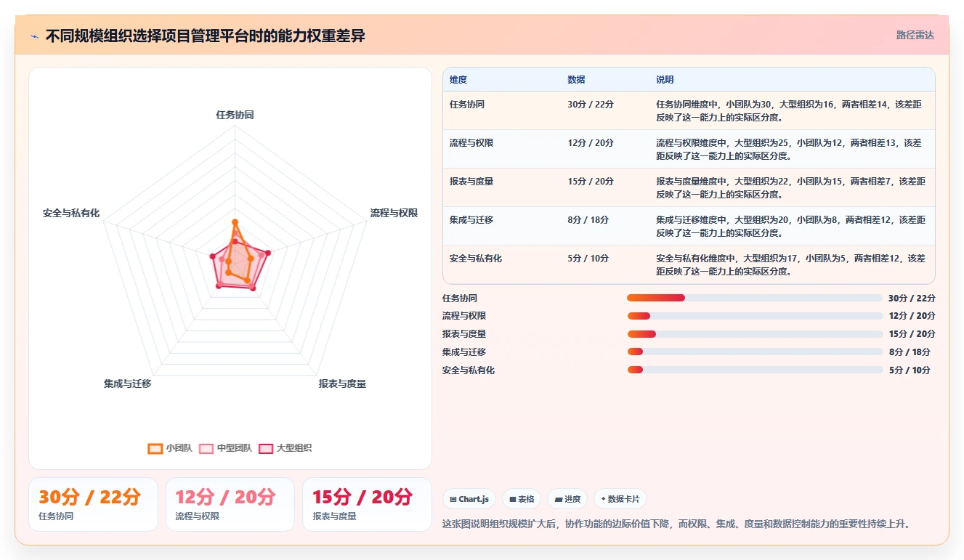Click the 说明 column header
The image size is (964, 560).
click(x=665, y=80)
